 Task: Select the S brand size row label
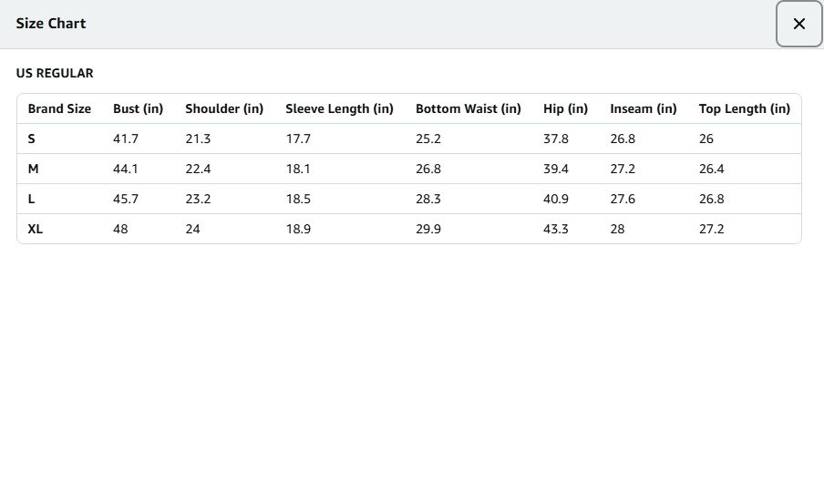pos(32,139)
